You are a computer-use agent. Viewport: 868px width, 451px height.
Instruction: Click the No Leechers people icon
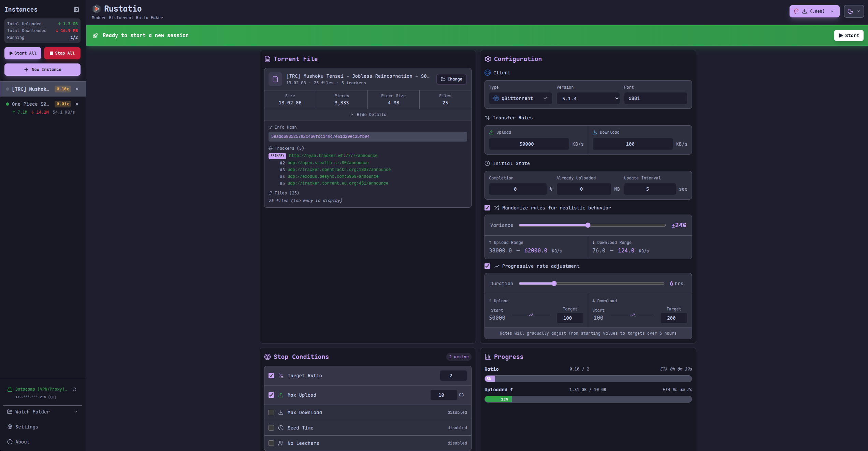tap(281, 443)
